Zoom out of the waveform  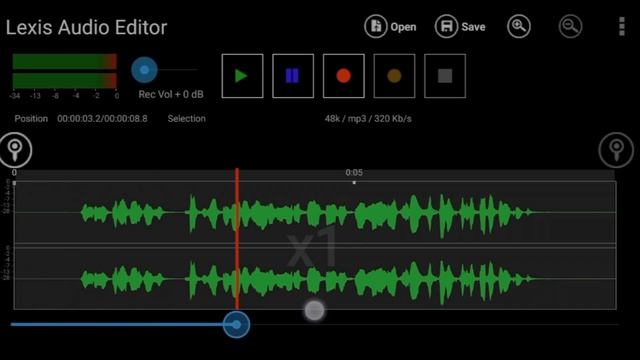[x=570, y=27]
